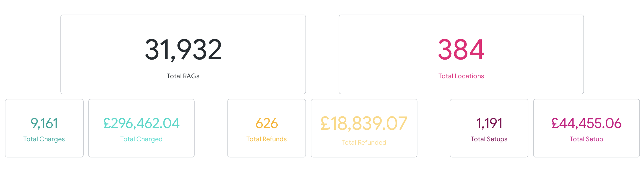Image resolution: width=644 pixels, height=173 pixels.
Task: Select the Total Refunded label
Action: [364, 143]
